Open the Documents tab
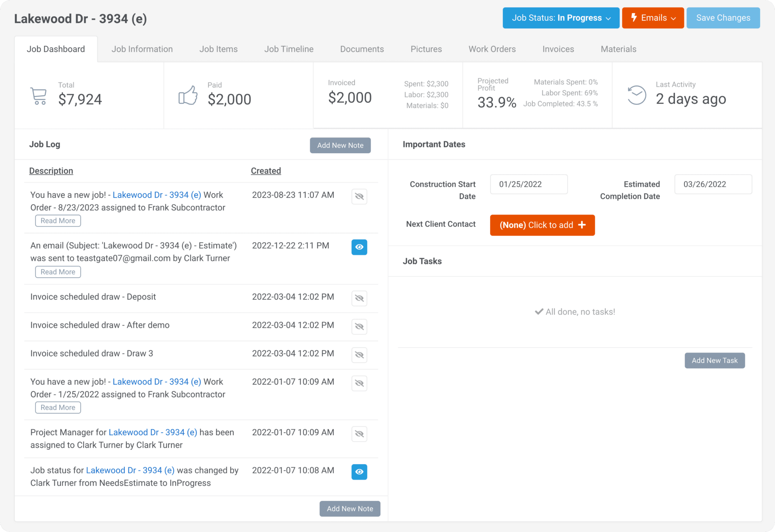775x532 pixels. [x=362, y=49]
